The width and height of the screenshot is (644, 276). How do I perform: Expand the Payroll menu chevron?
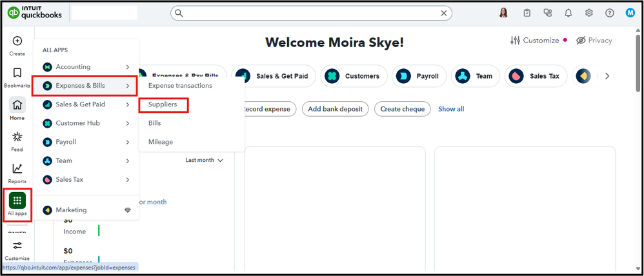coord(128,142)
